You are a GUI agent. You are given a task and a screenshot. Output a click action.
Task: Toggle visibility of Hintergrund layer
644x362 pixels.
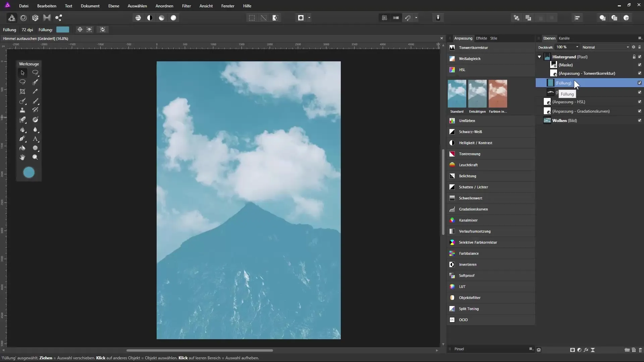click(x=640, y=57)
